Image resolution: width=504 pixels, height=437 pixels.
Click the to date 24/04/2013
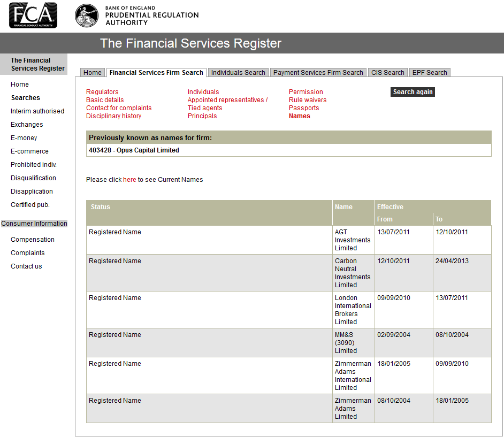click(x=452, y=261)
